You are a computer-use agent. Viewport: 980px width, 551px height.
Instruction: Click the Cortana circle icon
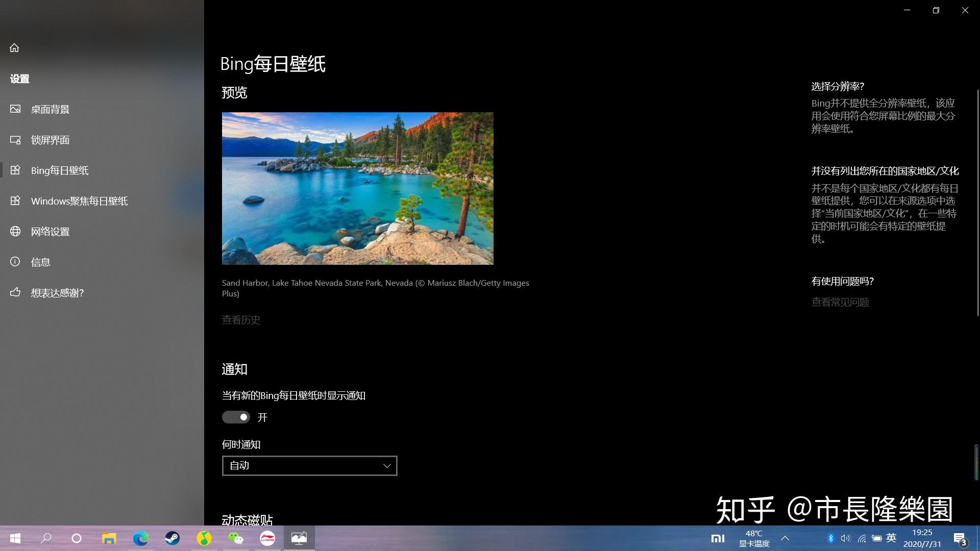77,538
